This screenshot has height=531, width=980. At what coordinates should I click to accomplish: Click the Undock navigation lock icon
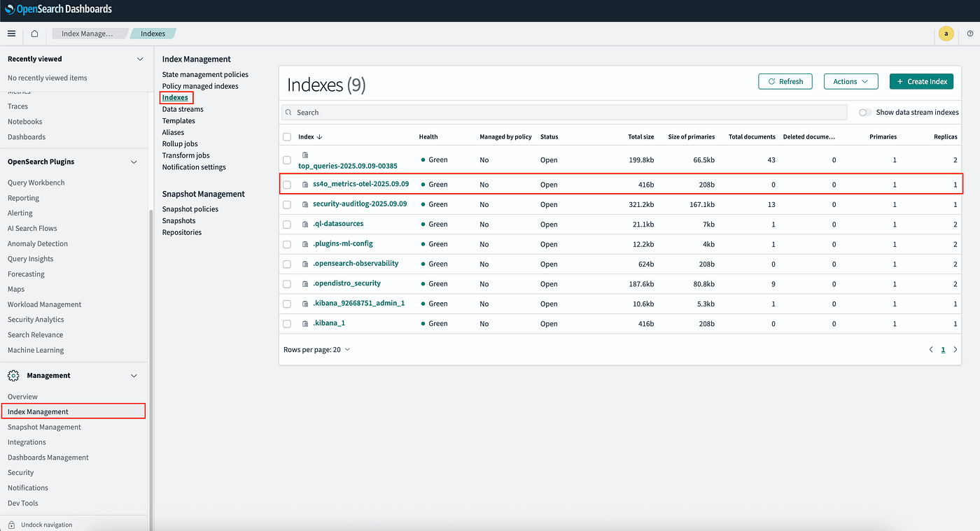tap(11, 525)
